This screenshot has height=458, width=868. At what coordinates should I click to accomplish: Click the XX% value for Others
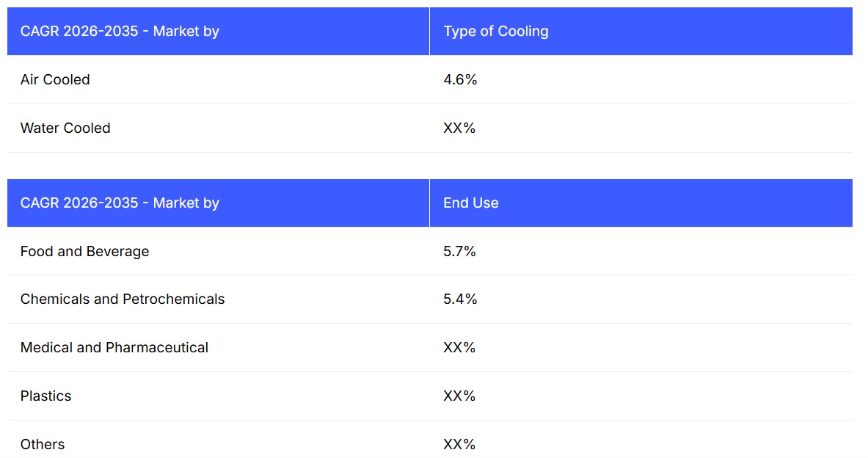click(x=459, y=445)
